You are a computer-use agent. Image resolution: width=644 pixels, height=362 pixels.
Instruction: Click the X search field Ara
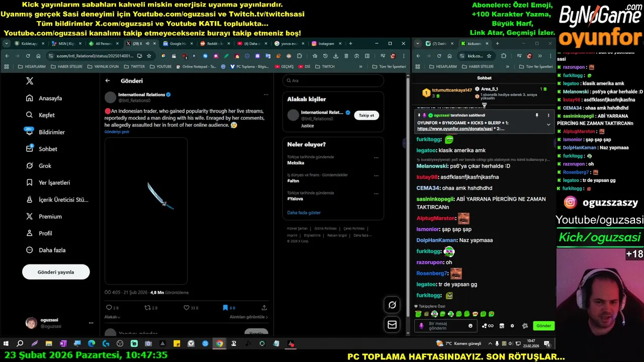[333, 80]
